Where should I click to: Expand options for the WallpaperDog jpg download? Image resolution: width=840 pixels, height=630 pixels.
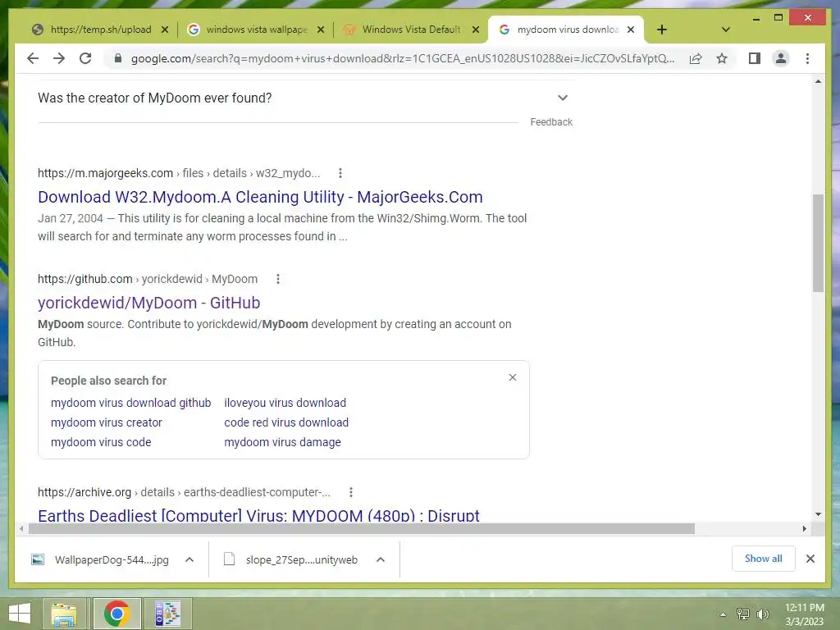(x=189, y=559)
